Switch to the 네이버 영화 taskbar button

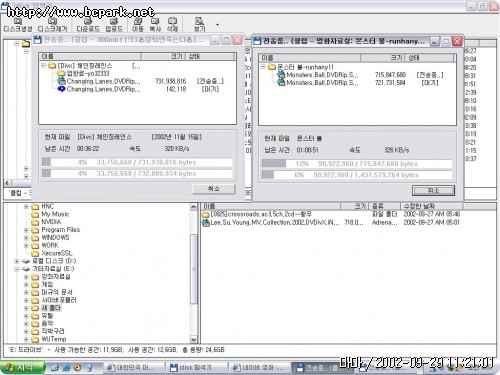(259, 368)
